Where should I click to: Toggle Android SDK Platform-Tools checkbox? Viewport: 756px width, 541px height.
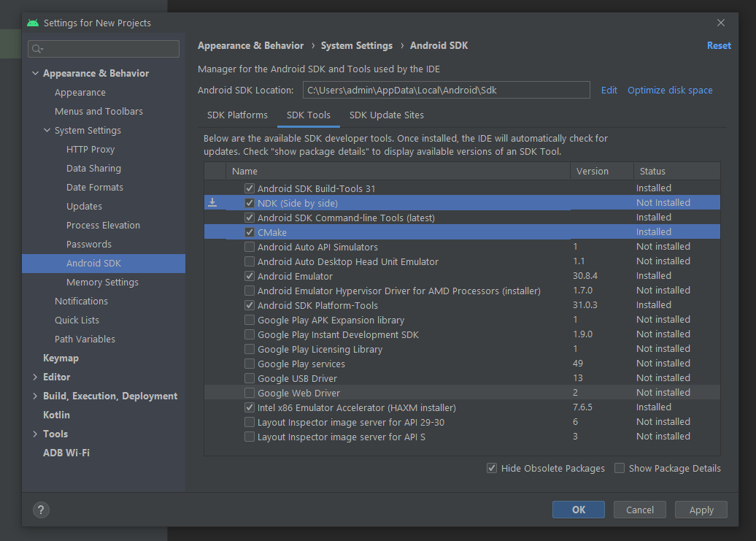pyautogui.click(x=250, y=305)
